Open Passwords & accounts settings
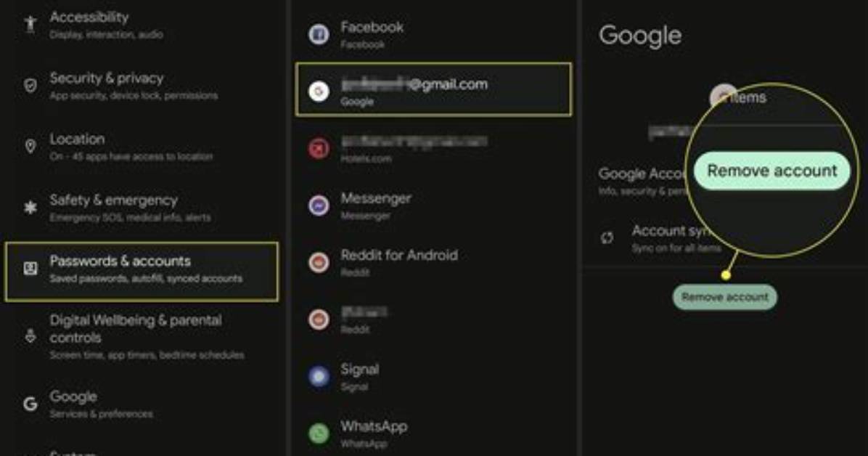The width and height of the screenshot is (868, 456). tap(142, 272)
